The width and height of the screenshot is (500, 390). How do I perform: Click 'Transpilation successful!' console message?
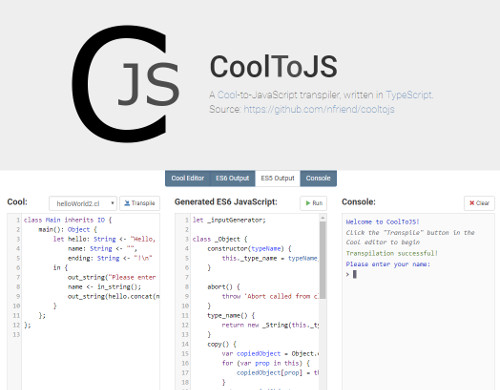pos(392,253)
